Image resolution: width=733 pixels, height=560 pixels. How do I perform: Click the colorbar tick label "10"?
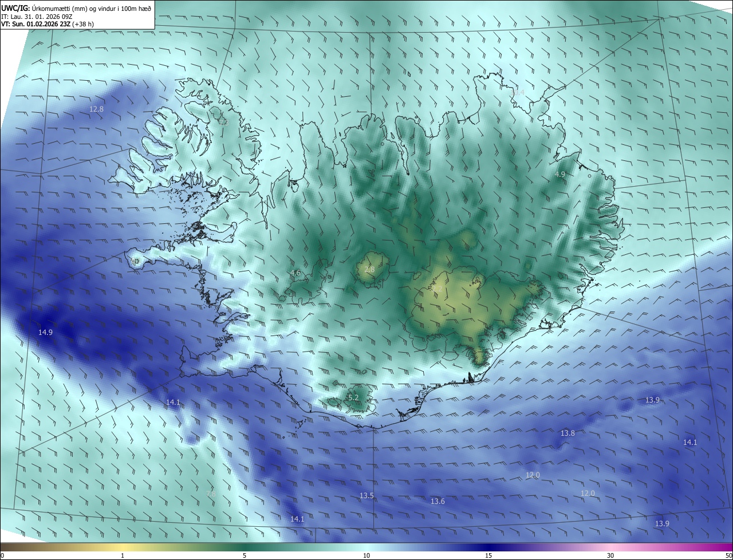click(366, 555)
